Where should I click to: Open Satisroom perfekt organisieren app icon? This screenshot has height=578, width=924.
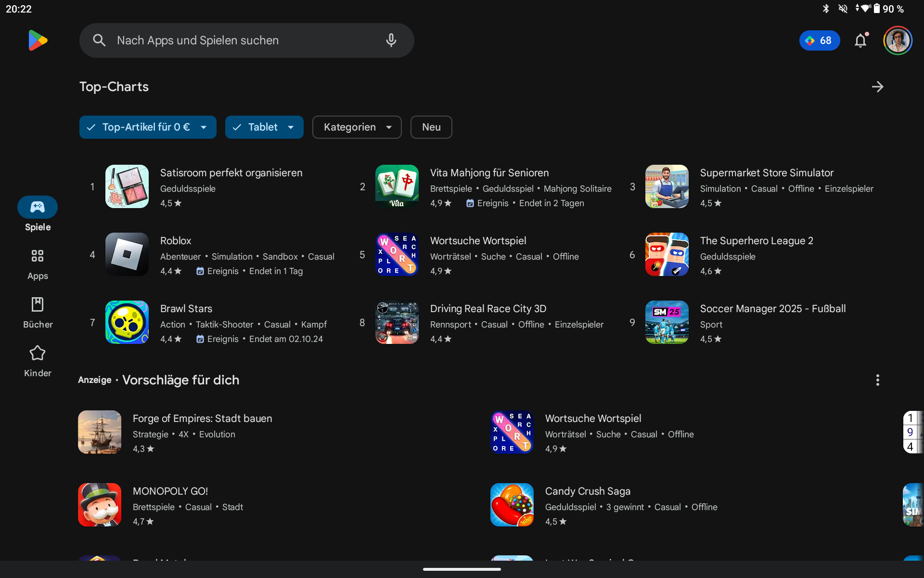(127, 186)
